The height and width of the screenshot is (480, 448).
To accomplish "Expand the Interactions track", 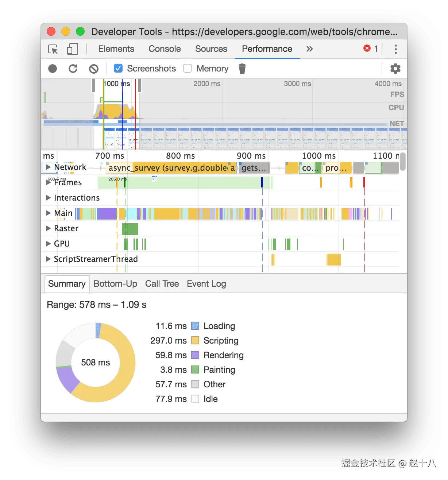I will 48,198.
